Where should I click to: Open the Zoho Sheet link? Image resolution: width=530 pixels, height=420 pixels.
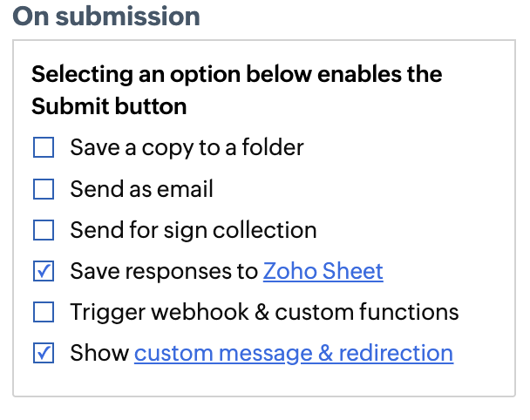coord(323,271)
